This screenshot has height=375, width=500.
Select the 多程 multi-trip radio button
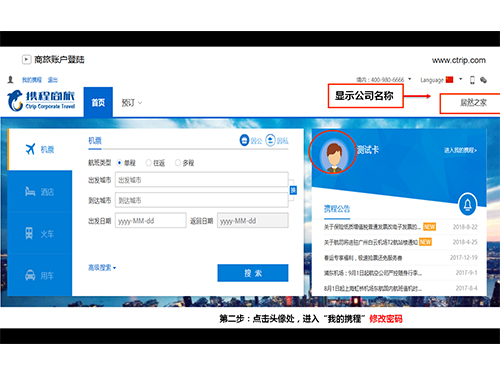pos(178,163)
